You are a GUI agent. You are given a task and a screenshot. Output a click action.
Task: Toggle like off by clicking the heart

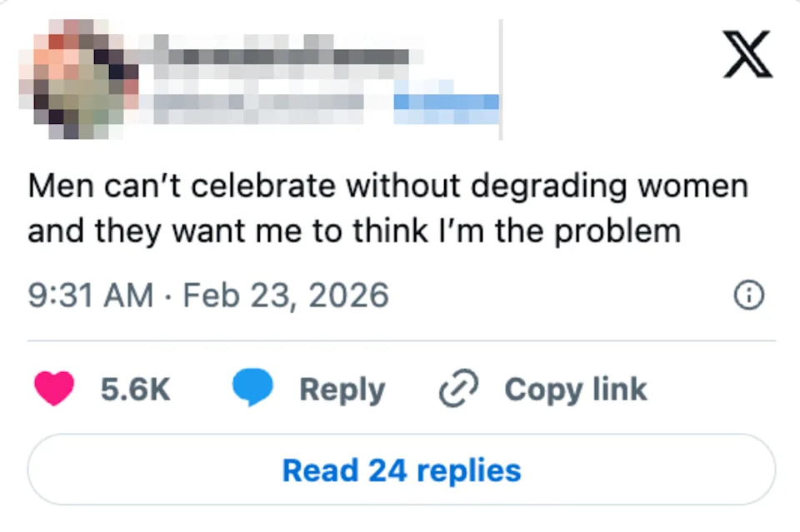pyautogui.click(x=55, y=388)
